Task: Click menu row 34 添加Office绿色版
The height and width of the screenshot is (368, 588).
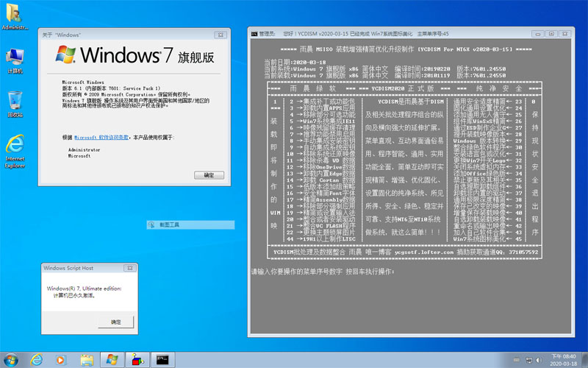Action: point(487,174)
